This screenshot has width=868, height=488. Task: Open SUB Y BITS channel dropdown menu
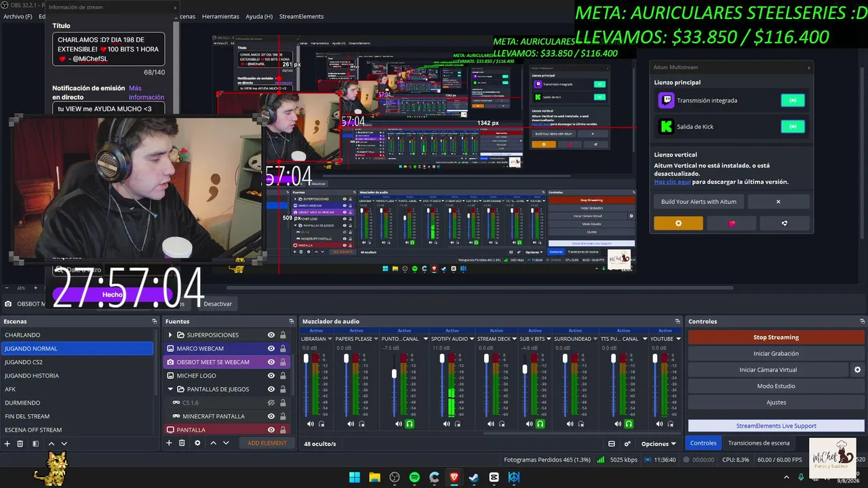[549, 339]
